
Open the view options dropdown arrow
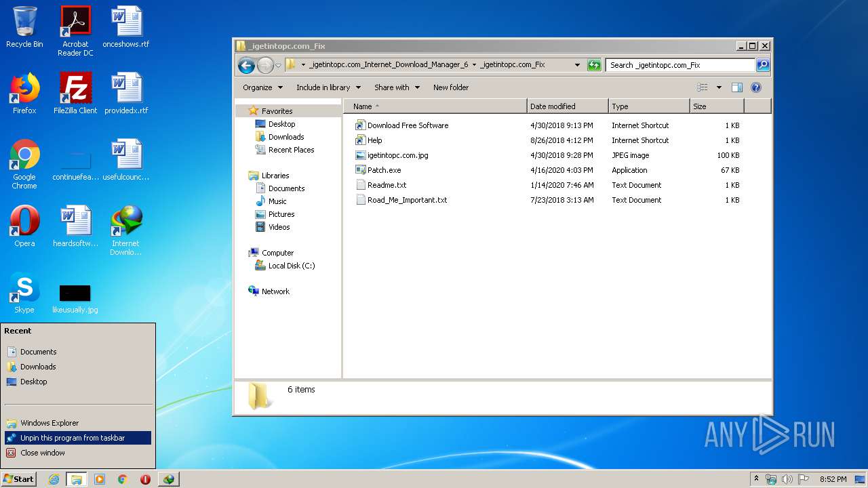tap(719, 87)
